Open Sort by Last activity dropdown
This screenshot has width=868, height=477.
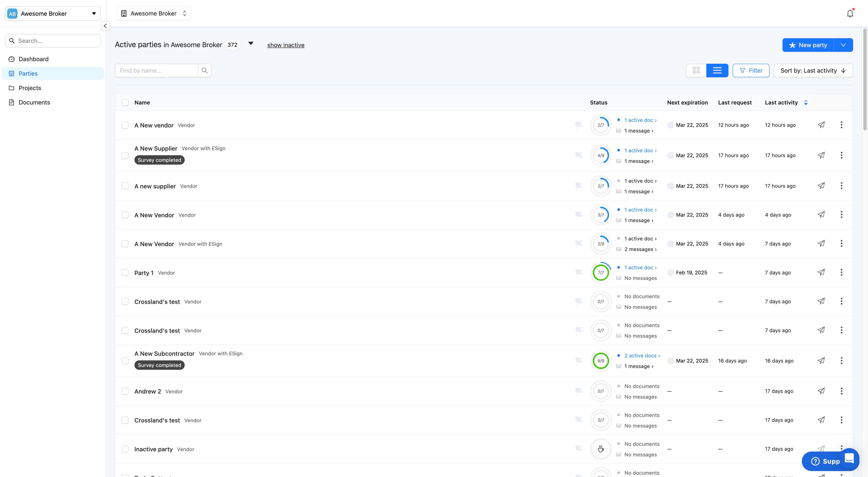pyautogui.click(x=813, y=70)
